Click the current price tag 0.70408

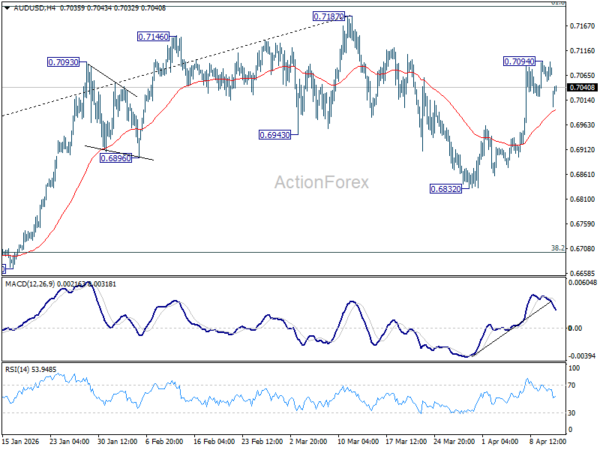click(x=582, y=88)
